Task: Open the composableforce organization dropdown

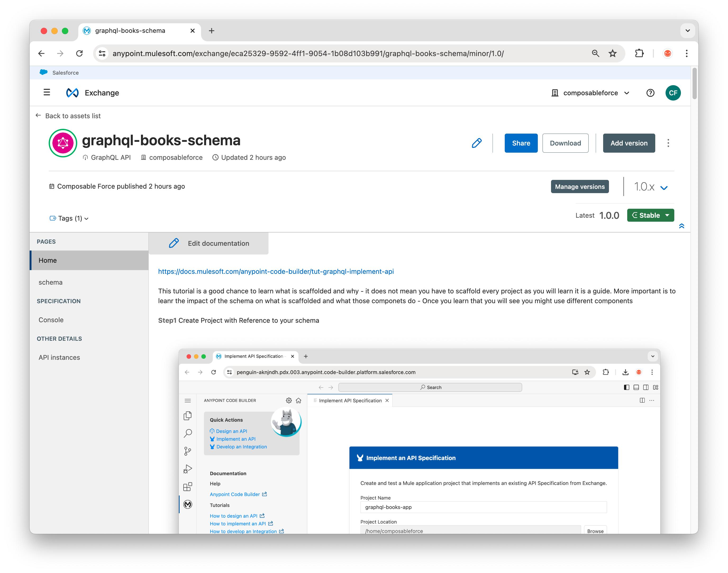Action: [590, 93]
